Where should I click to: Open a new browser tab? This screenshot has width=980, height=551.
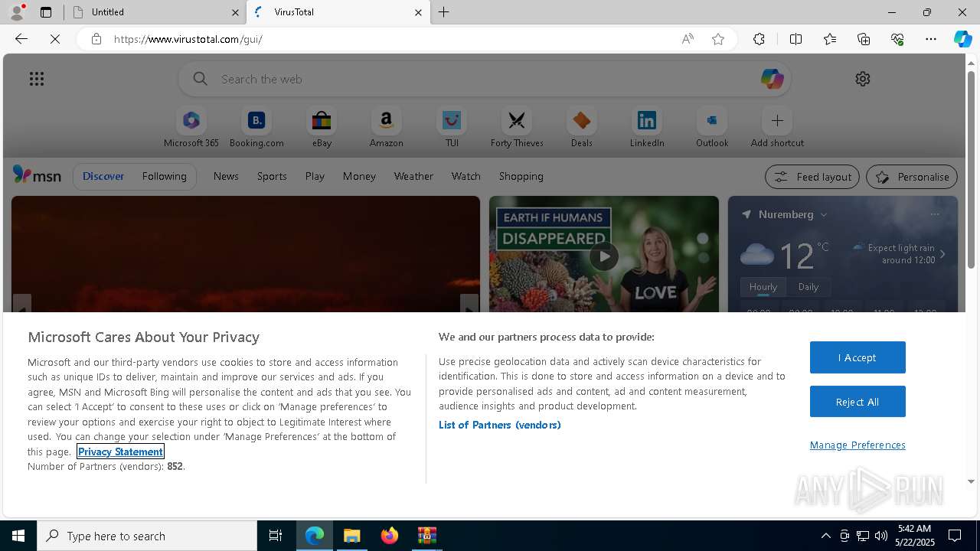click(444, 12)
